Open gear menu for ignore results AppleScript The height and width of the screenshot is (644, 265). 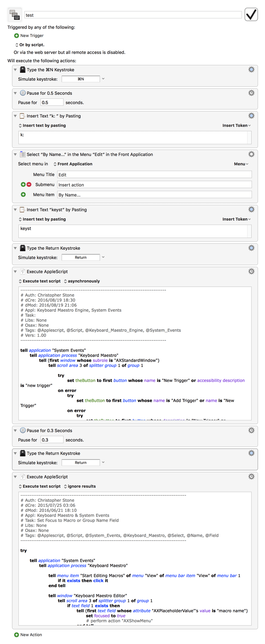(x=251, y=476)
